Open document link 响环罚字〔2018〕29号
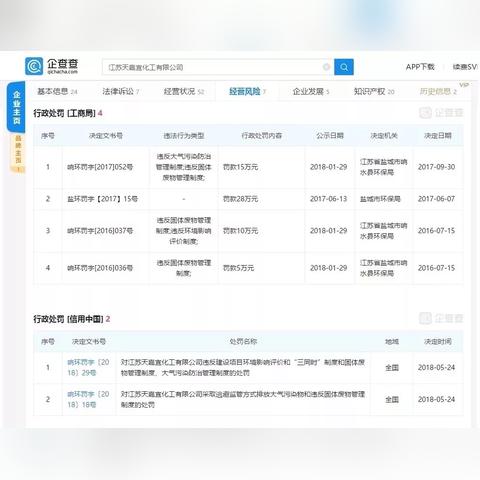The width and height of the screenshot is (480, 480). click(88, 367)
